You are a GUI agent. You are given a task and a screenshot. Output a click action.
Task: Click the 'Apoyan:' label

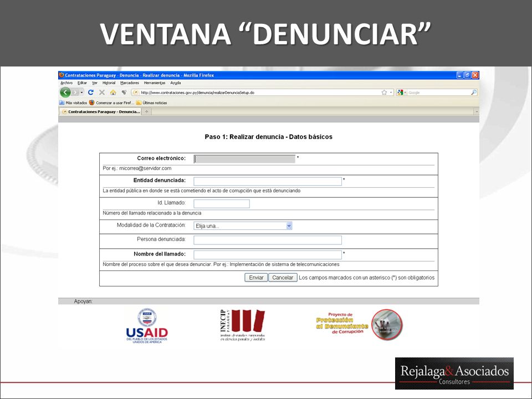tap(83, 301)
